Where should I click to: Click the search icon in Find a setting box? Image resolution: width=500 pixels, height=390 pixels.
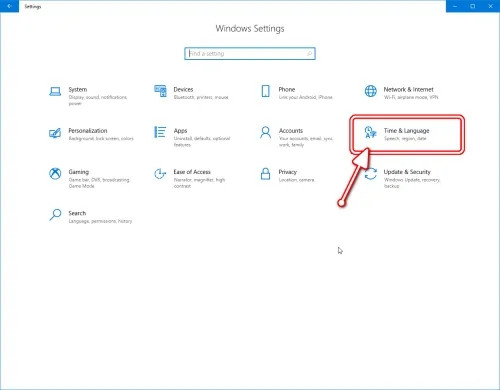[x=309, y=53]
